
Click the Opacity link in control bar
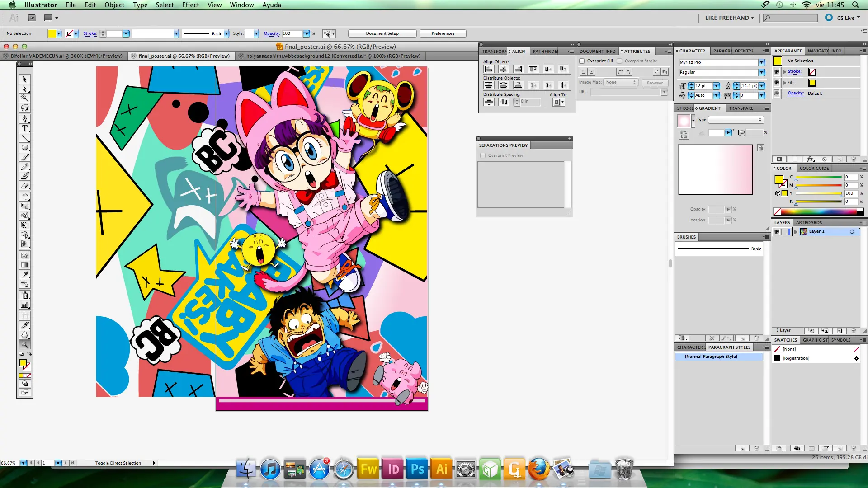pyautogui.click(x=271, y=33)
